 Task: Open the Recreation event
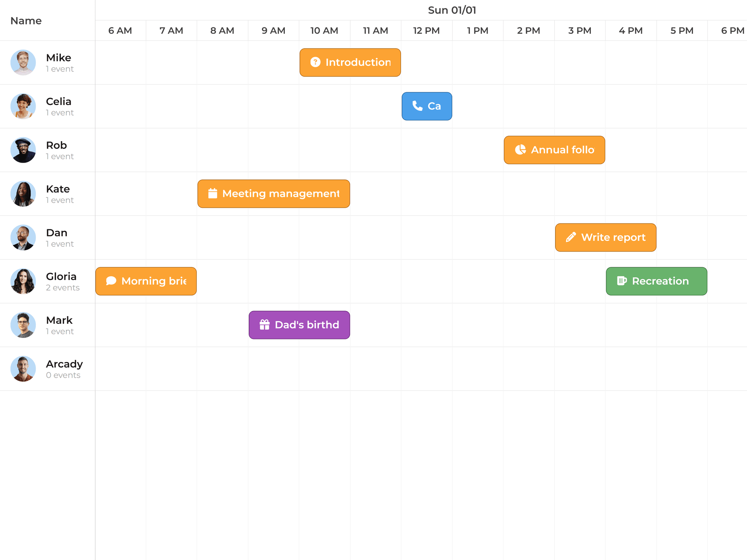(657, 281)
